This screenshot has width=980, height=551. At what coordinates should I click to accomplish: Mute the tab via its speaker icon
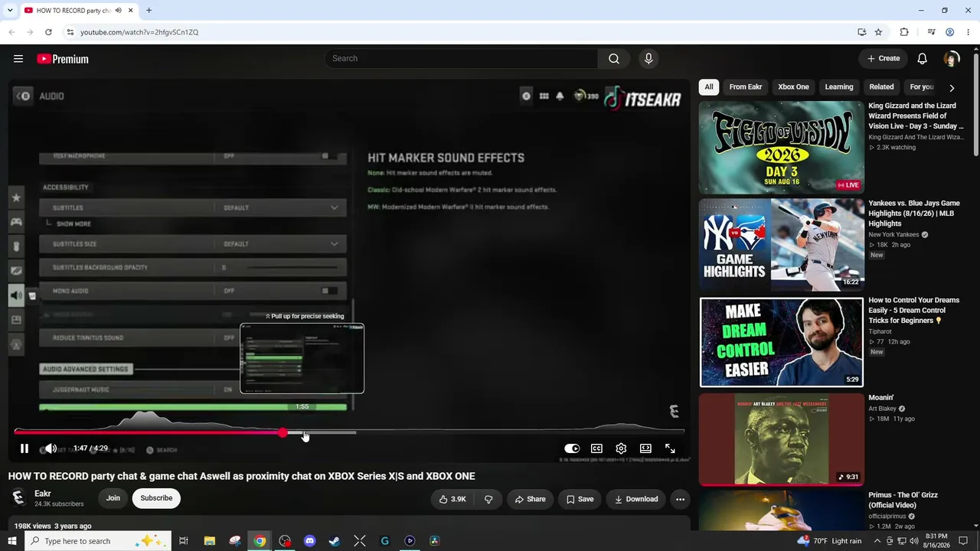click(x=118, y=11)
